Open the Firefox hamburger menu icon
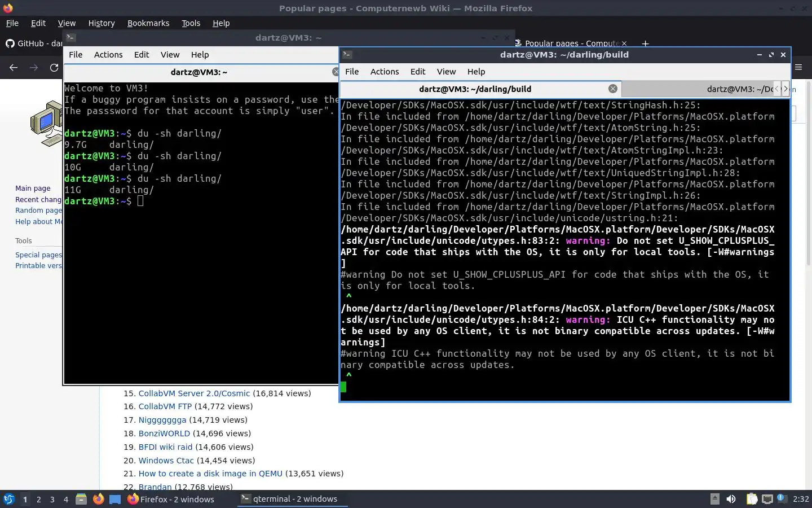Image resolution: width=812 pixels, height=508 pixels. [x=798, y=67]
